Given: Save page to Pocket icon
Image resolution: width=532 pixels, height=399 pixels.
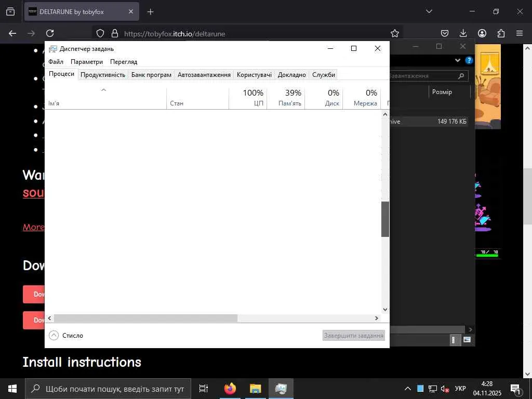Looking at the screenshot, I should click(x=445, y=33).
